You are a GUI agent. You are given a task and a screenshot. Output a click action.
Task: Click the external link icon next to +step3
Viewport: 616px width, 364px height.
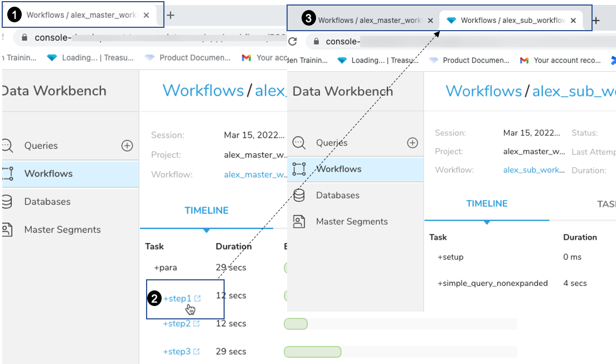click(x=197, y=352)
